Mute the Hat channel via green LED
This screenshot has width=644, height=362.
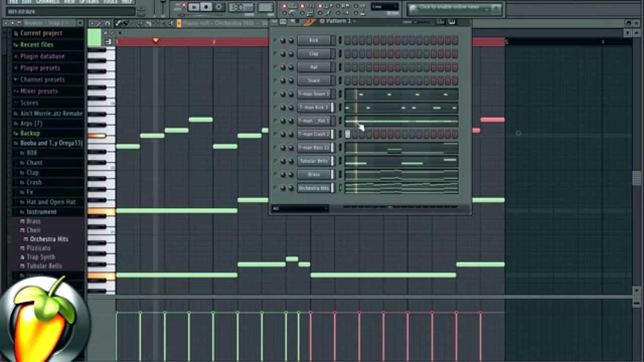tap(275, 67)
